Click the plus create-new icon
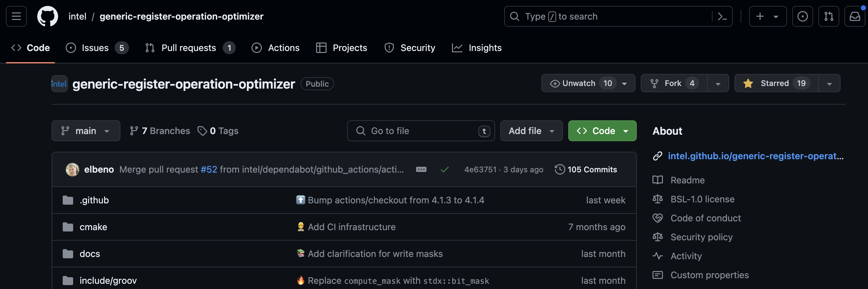This screenshot has height=289, width=868. point(760,16)
